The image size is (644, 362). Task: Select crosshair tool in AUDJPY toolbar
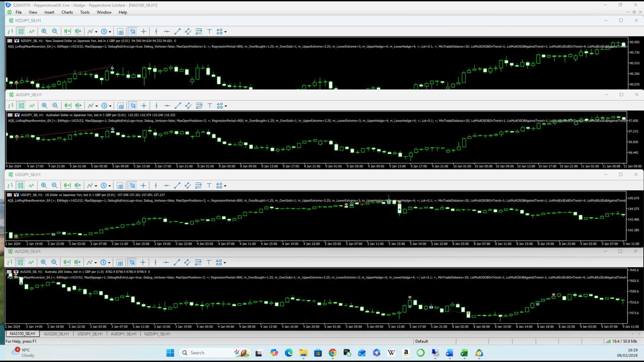pos(144,106)
